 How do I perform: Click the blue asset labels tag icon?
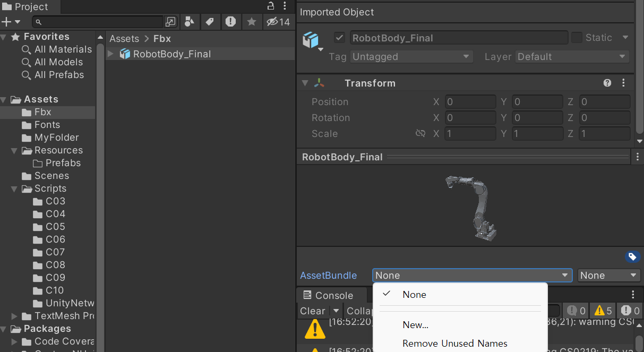point(632,257)
